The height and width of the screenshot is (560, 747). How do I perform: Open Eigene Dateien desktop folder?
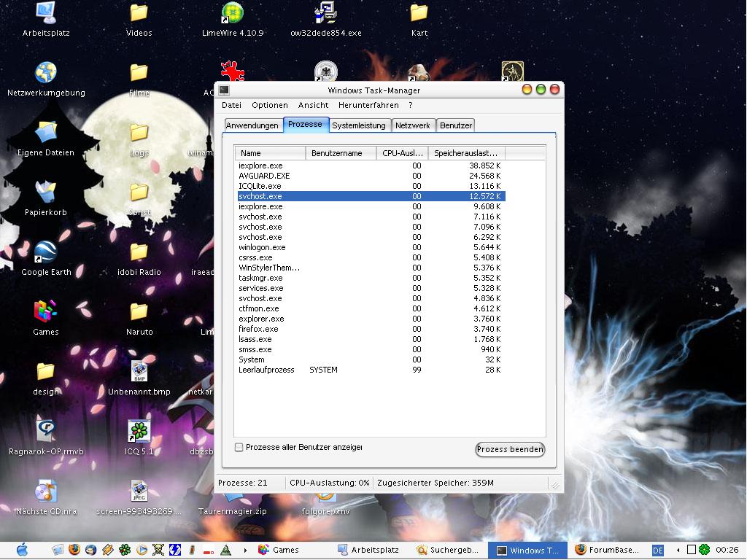point(46,139)
